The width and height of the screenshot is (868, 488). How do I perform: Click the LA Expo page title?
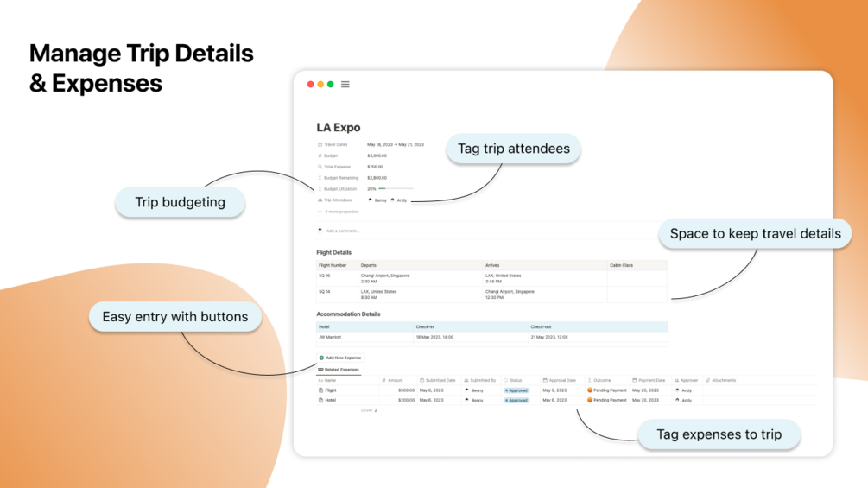[x=339, y=127]
